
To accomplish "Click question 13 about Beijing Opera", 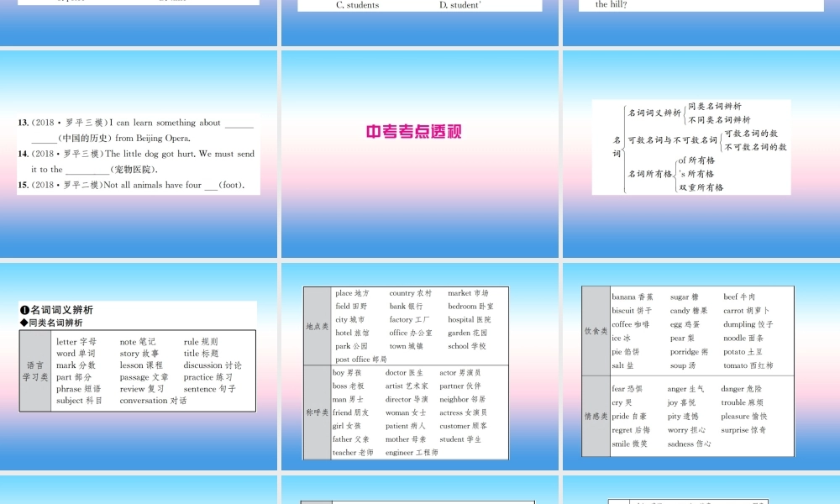I will pos(136,130).
